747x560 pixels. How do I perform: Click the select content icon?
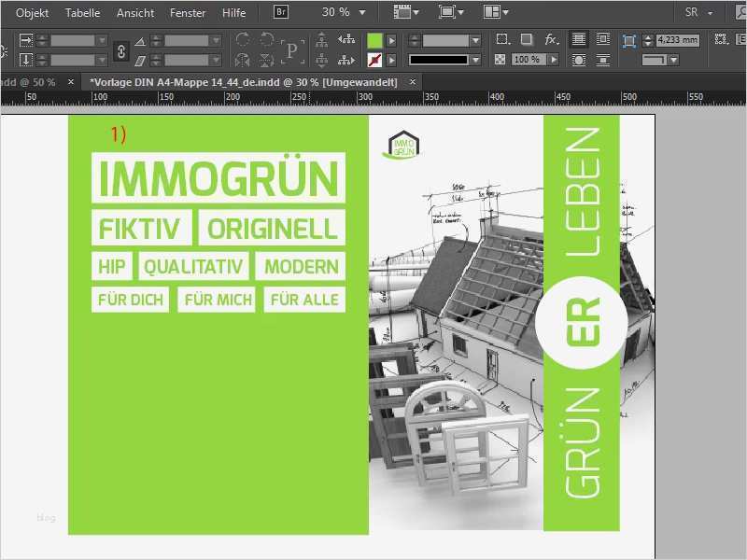tap(321, 61)
